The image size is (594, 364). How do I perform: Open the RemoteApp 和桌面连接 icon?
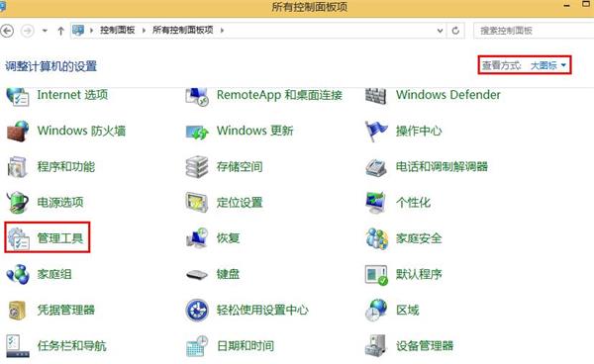coord(197,97)
